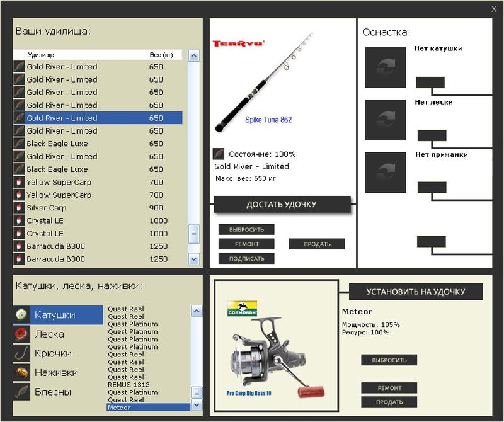The image size is (504, 422).
Task: Click the rods list scrollbar thumb
Action: click(x=193, y=234)
